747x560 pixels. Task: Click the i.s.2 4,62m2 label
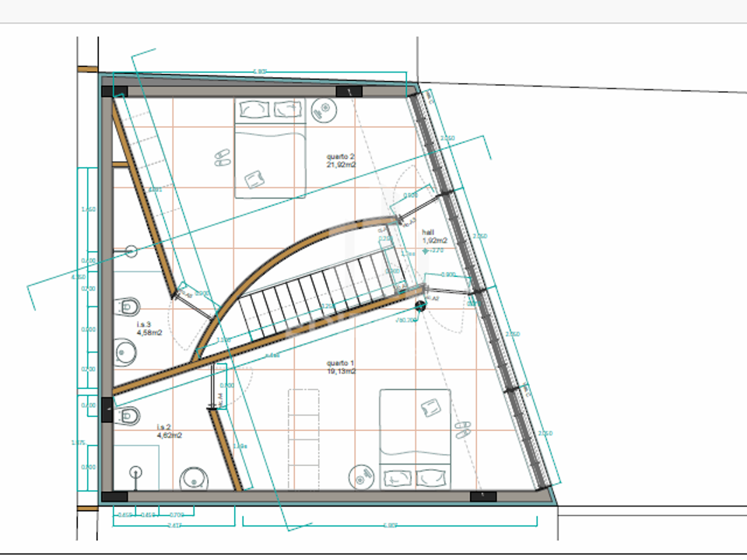tap(169, 432)
